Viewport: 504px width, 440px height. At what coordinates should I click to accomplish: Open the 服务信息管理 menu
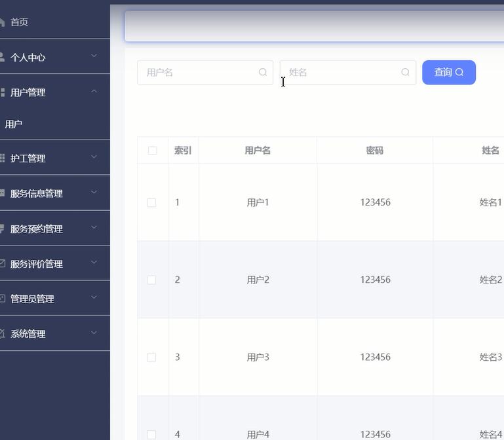click(55, 193)
